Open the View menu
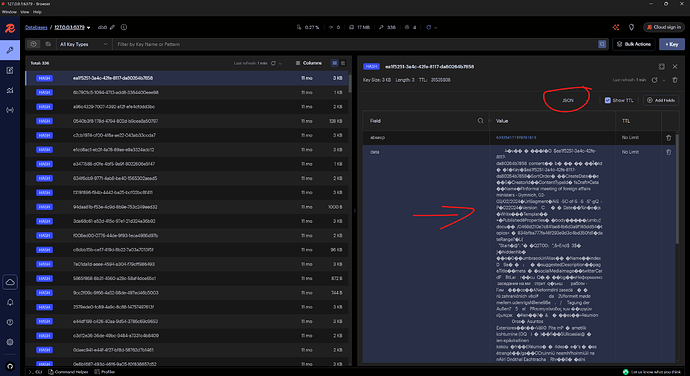Viewport: 690px width, 376px height. pos(25,12)
